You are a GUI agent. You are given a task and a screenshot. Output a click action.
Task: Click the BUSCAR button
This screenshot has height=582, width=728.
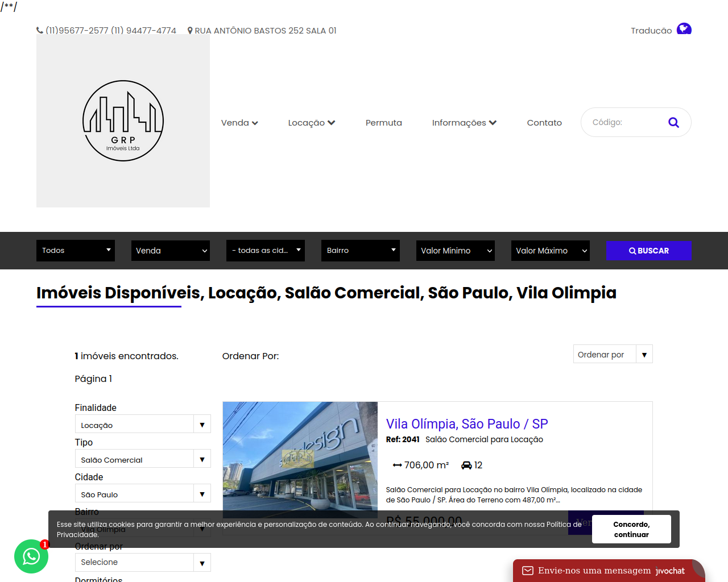648,251
